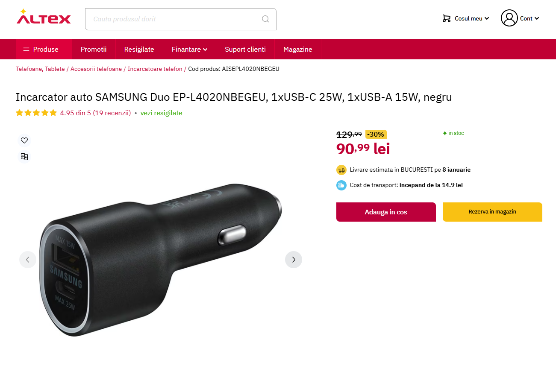Open the vezi resigilate link
Viewport: 556px width, 392px height.
tap(161, 113)
